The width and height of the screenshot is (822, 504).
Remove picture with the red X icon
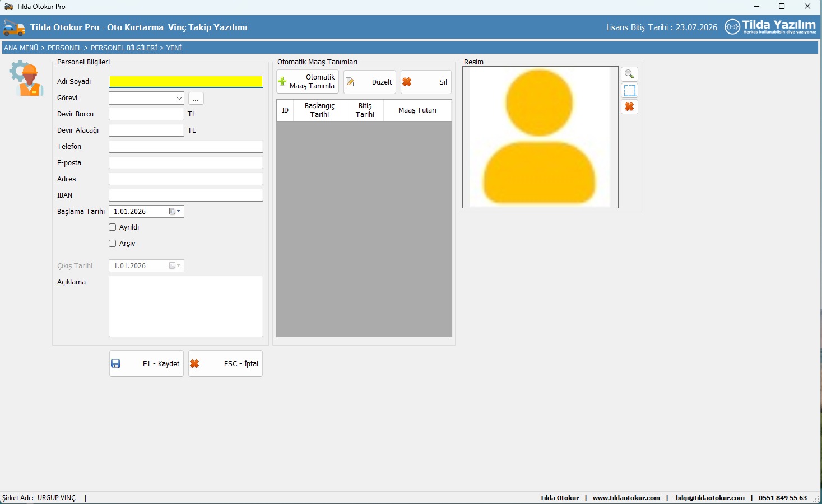click(629, 107)
